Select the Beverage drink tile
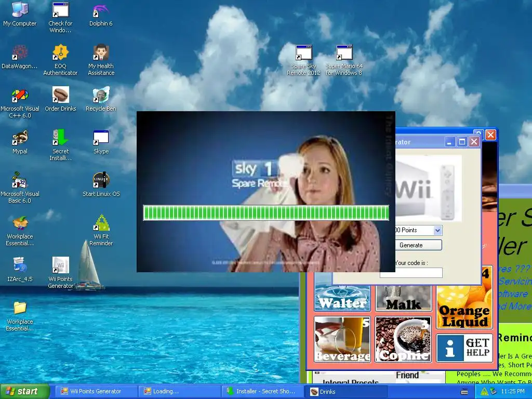 (342, 339)
